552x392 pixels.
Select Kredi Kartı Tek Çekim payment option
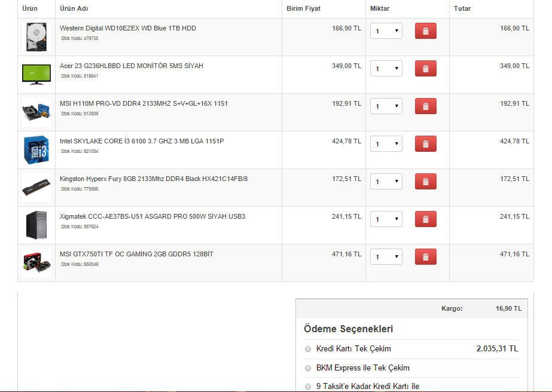point(308,349)
